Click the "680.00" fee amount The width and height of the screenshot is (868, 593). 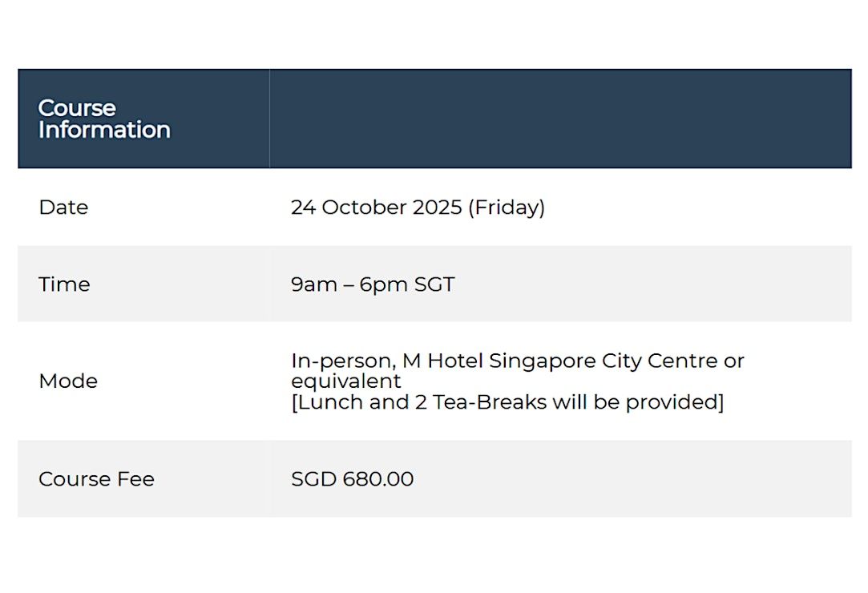(378, 479)
